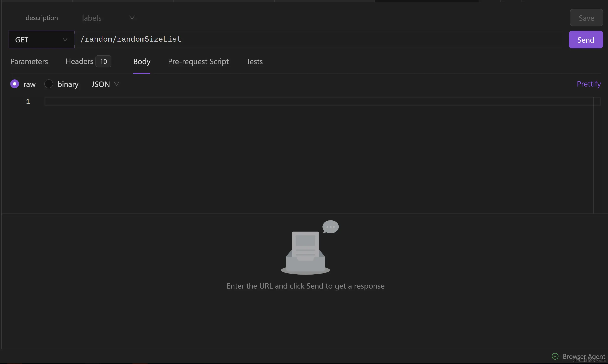Open the GET method dropdown
The width and height of the screenshot is (608, 364).
[x=41, y=39]
